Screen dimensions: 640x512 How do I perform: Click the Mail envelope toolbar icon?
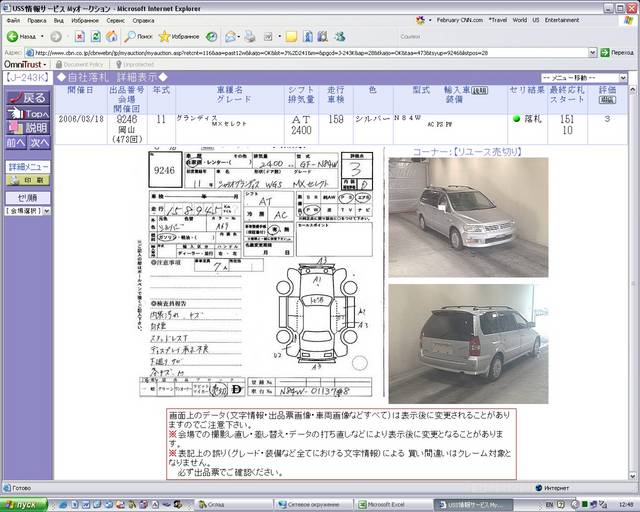coord(231,37)
